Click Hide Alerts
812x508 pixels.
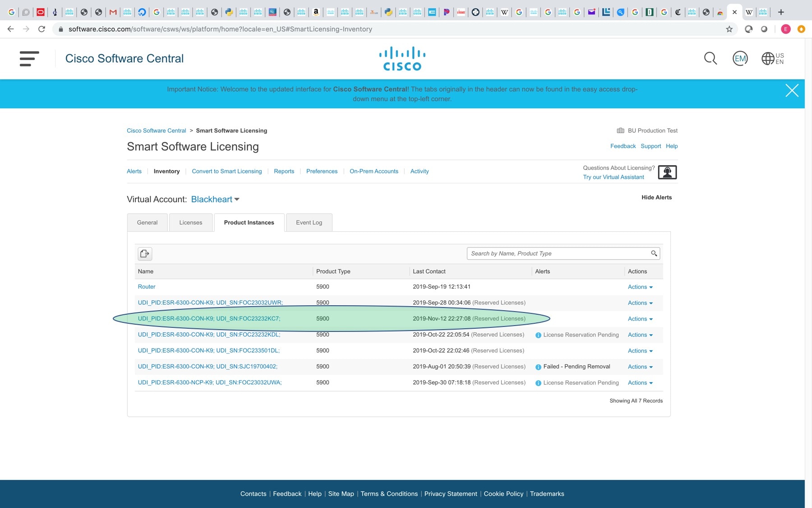click(x=656, y=197)
